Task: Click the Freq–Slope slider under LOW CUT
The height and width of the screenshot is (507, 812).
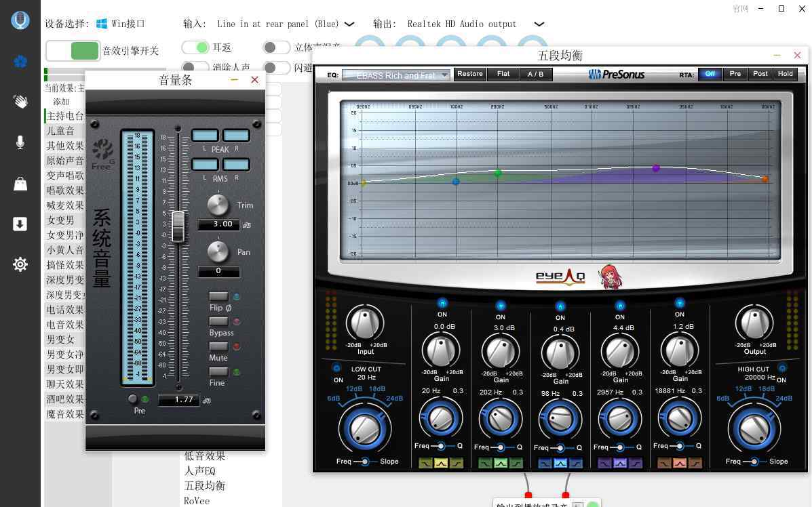Action: click(364, 462)
